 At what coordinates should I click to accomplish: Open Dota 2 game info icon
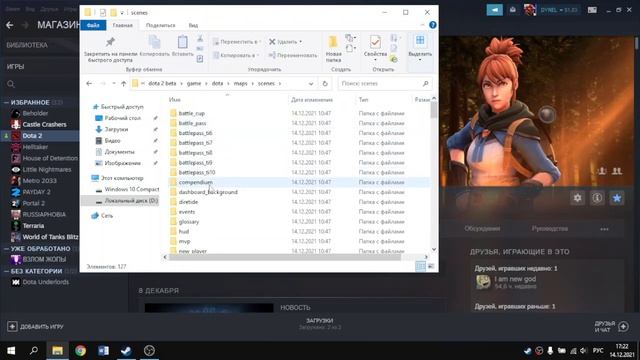(x=597, y=198)
